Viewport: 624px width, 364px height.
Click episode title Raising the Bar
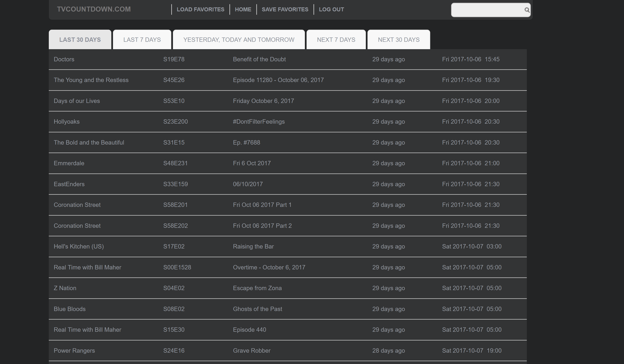pyautogui.click(x=253, y=246)
